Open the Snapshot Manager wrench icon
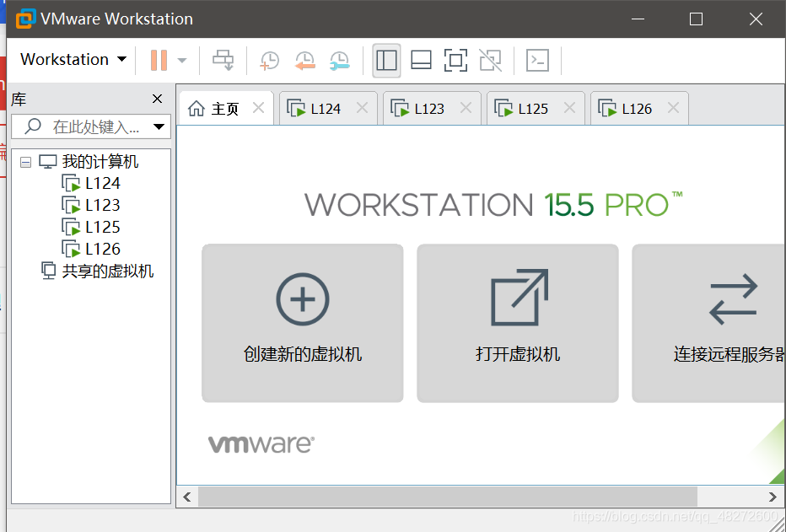The width and height of the screenshot is (786, 532). (340, 61)
